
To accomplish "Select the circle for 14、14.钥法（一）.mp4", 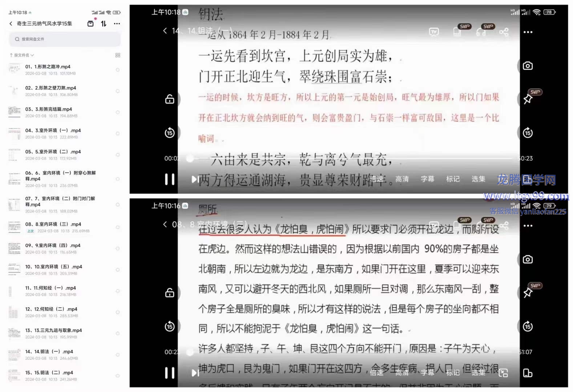I will 117,355.
